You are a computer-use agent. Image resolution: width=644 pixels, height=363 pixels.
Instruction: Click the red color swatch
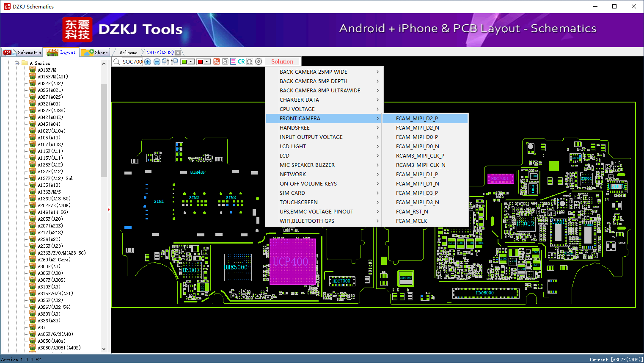200,62
